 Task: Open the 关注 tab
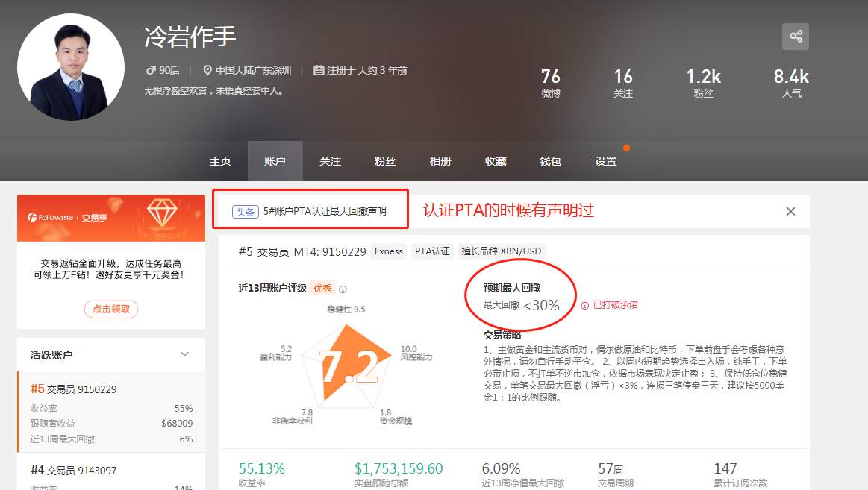coord(331,161)
